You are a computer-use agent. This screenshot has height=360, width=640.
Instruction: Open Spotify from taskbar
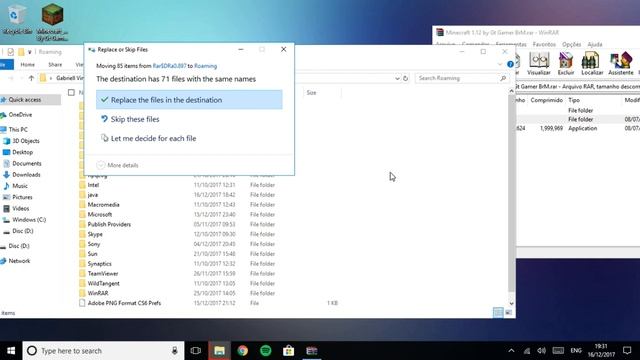[266, 351]
